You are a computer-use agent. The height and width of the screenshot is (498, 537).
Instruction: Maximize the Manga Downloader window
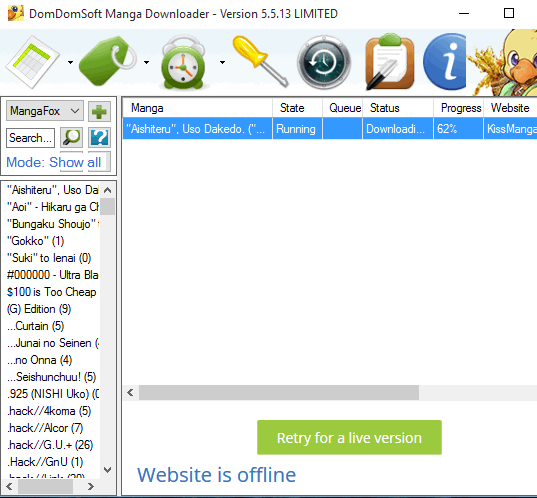coord(509,14)
